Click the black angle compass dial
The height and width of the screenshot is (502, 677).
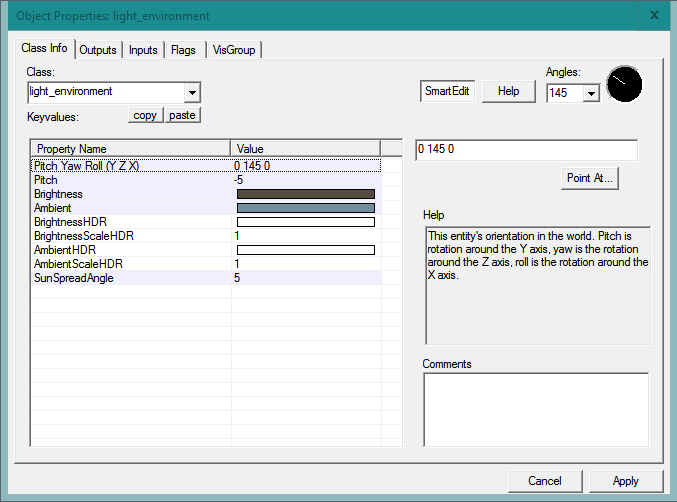[x=624, y=84]
